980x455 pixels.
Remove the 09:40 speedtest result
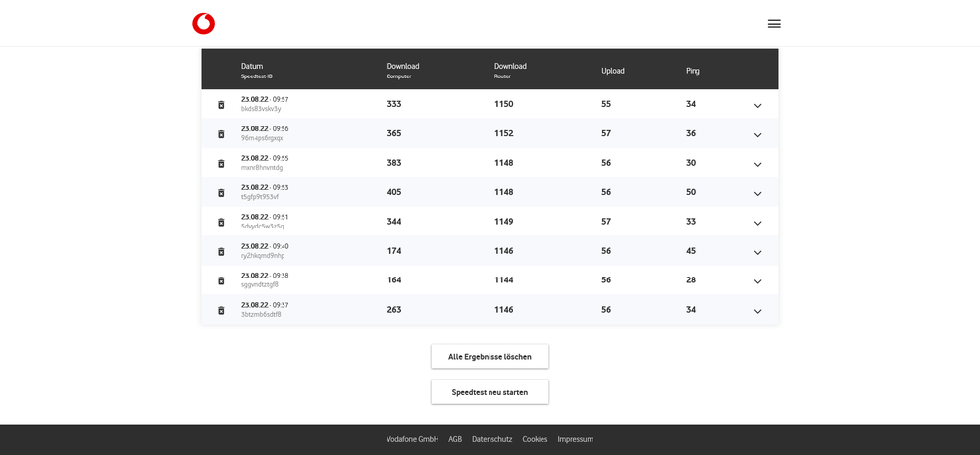pyautogui.click(x=221, y=252)
